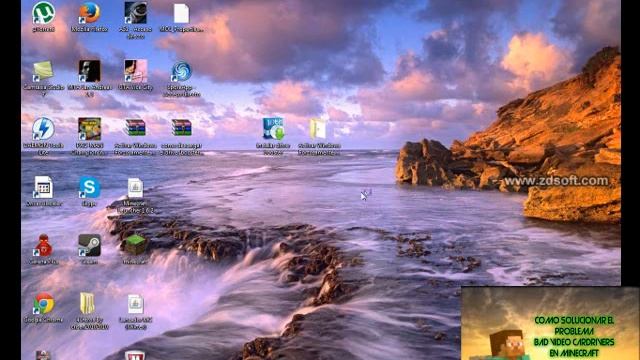The image size is (640, 360).
Task: Select the Activar Windows WinRAR archive
Action: pos(136,128)
